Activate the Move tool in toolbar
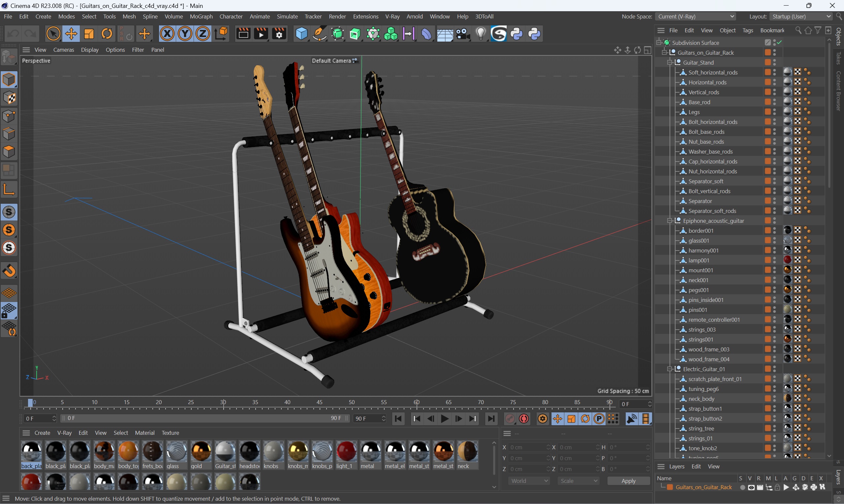 click(x=71, y=34)
